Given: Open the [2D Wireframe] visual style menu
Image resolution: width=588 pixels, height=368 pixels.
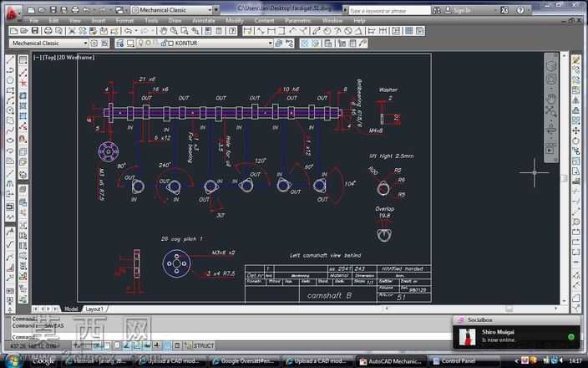Looking at the screenshot, I should [76, 58].
